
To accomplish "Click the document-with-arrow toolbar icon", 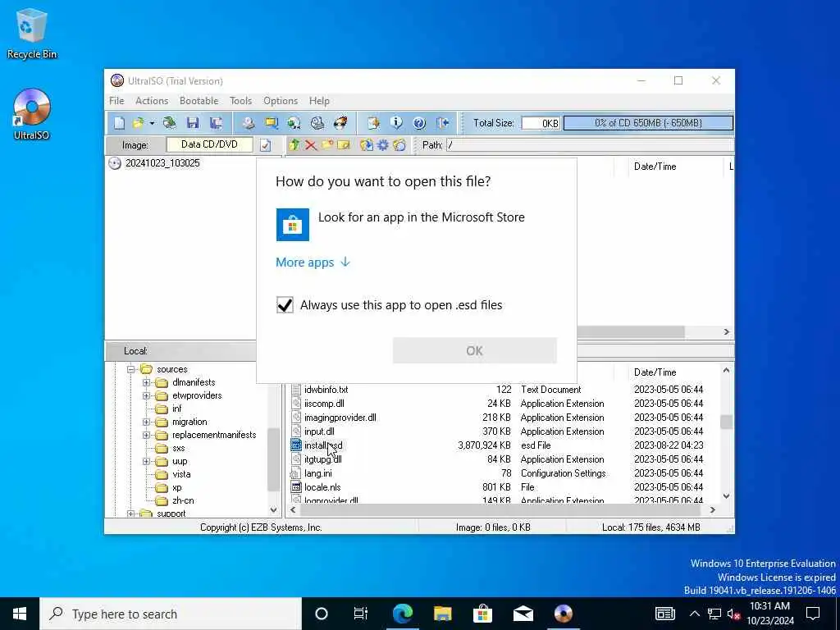I will pos(373,123).
